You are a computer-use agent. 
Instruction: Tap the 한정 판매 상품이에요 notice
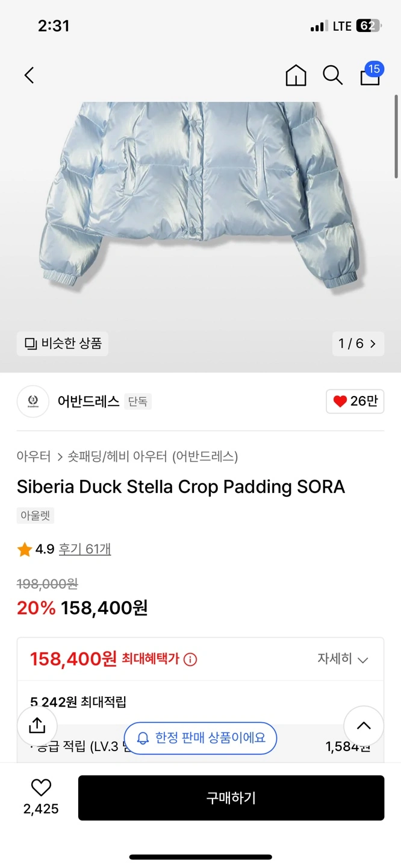coord(200,738)
